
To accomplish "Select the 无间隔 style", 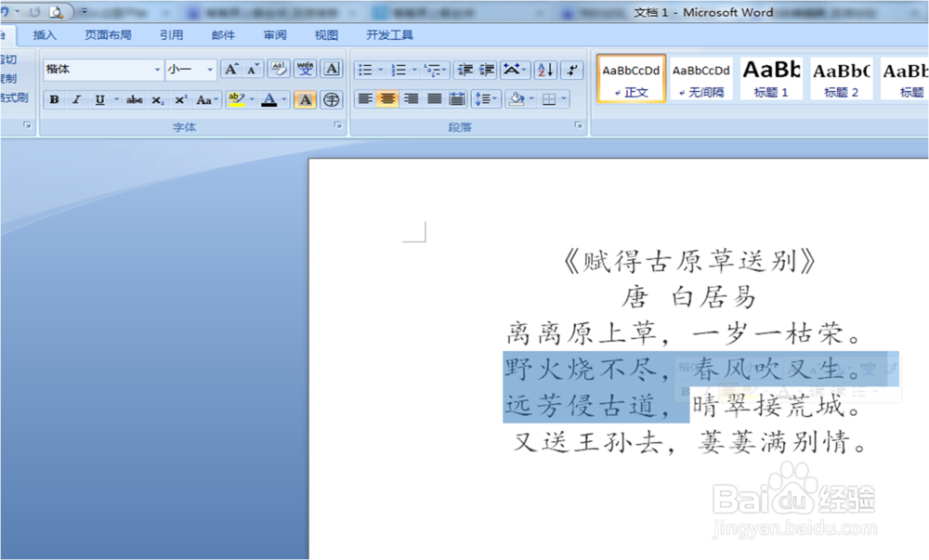I will click(700, 78).
